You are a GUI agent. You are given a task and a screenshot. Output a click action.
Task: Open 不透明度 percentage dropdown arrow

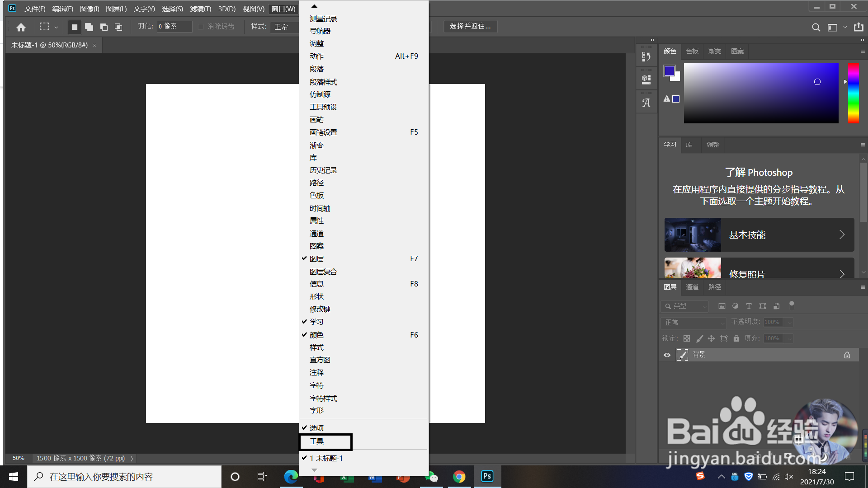(789, 322)
